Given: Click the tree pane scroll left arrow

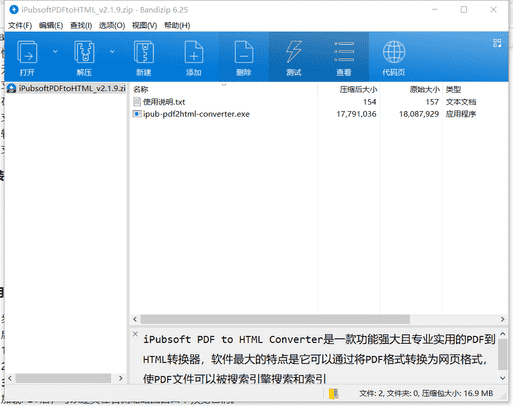Looking at the screenshot, I should pyautogui.click(x=10, y=378).
